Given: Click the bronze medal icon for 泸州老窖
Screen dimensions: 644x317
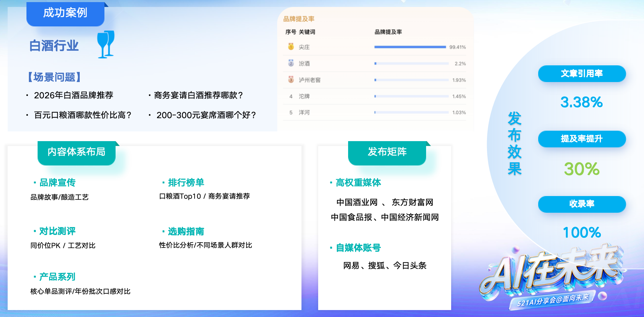Looking at the screenshot, I should point(291,79).
